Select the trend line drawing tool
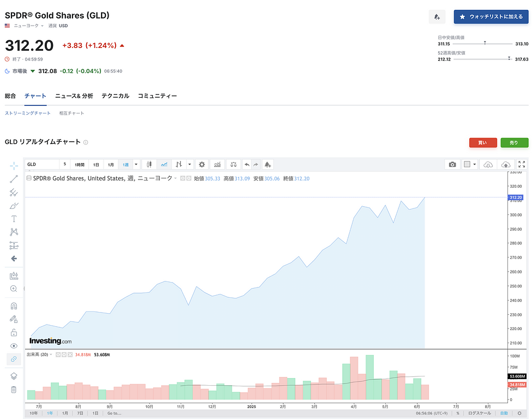 pos(14,179)
